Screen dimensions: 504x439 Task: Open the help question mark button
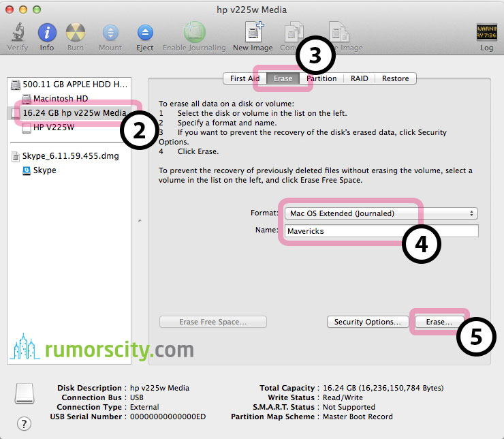pos(24,423)
